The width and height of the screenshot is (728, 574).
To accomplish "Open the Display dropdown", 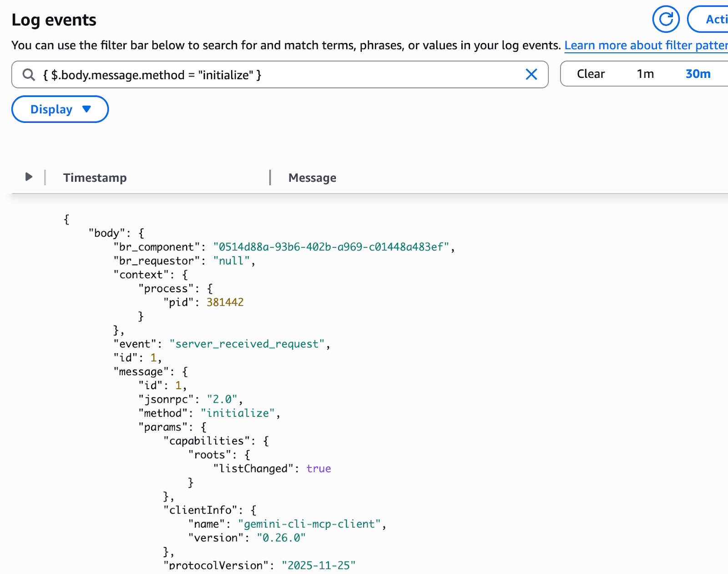I will pyautogui.click(x=60, y=109).
